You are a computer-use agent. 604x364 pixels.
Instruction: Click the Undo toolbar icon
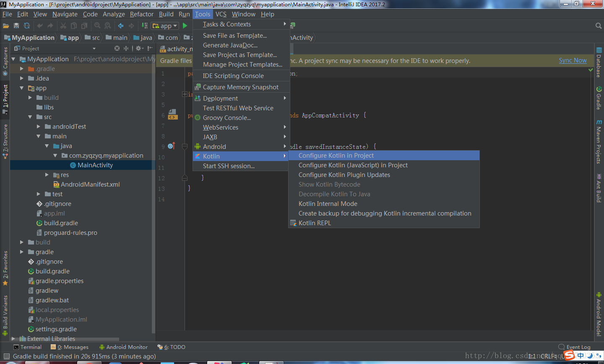click(40, 26)
